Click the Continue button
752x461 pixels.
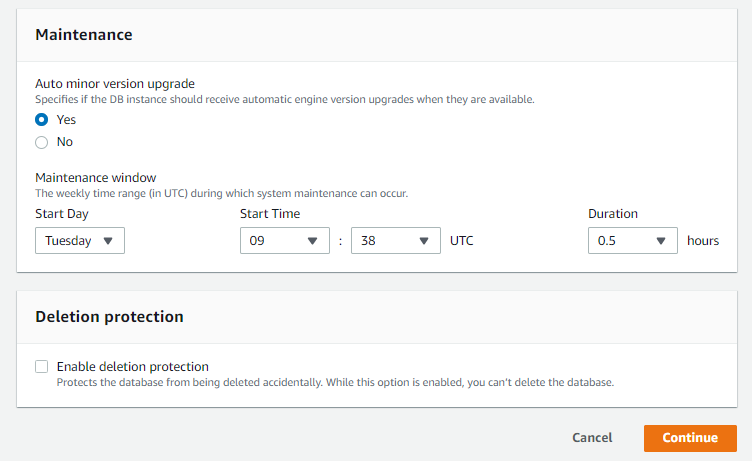(x=690, y=438)
